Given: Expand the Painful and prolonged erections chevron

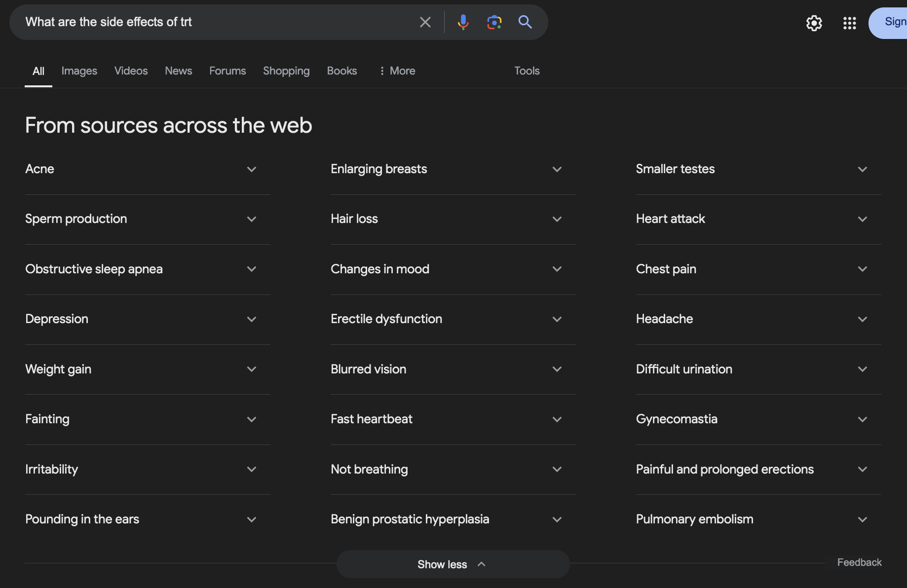Looking at the screenshot, I should click(x=863, y=469).
